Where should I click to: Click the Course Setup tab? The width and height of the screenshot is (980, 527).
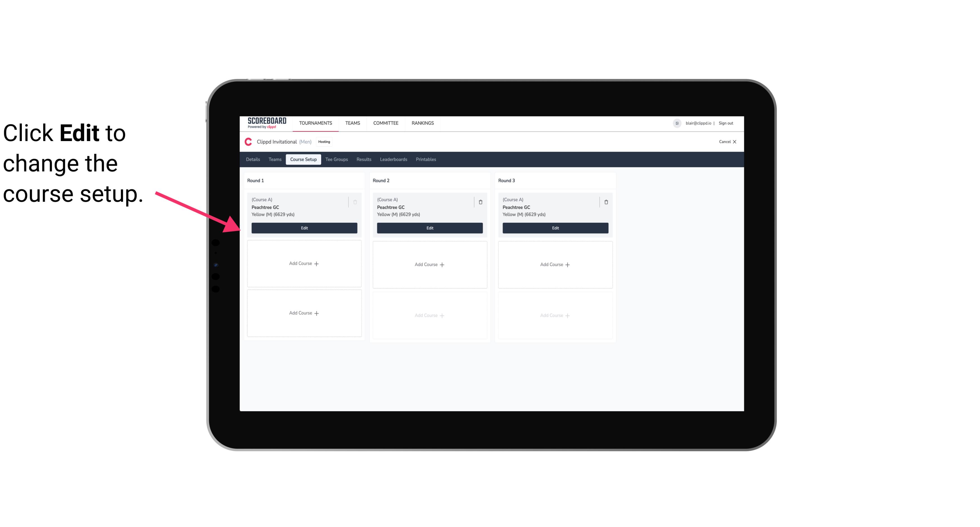point(303,160)
